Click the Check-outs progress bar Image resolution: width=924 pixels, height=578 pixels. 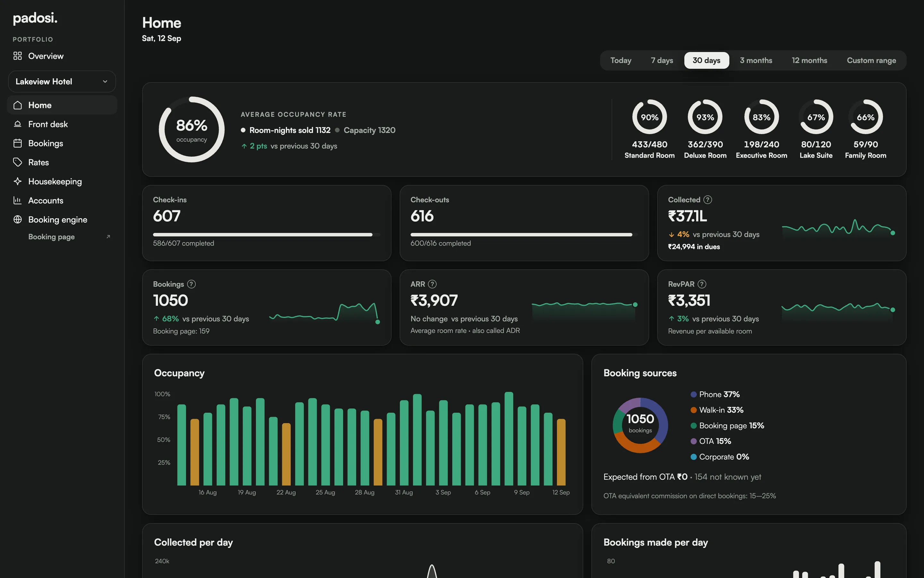(x=524, y=235)
